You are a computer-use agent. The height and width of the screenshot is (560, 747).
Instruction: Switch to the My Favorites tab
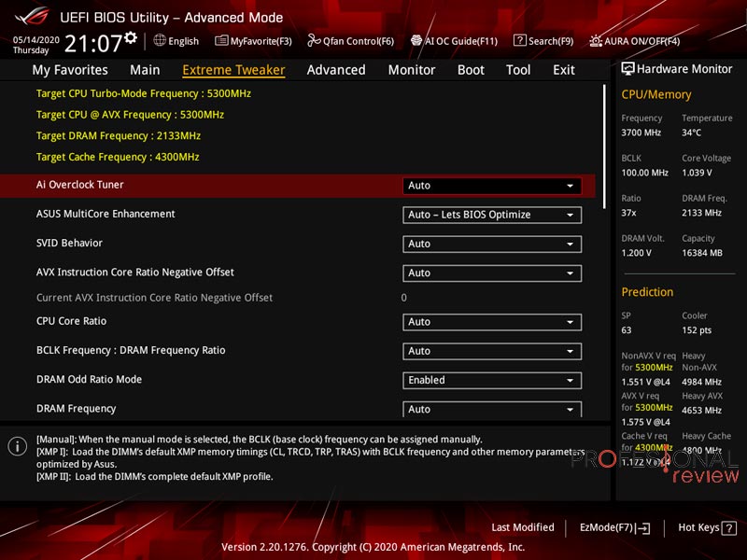click(x=70, y=70)
